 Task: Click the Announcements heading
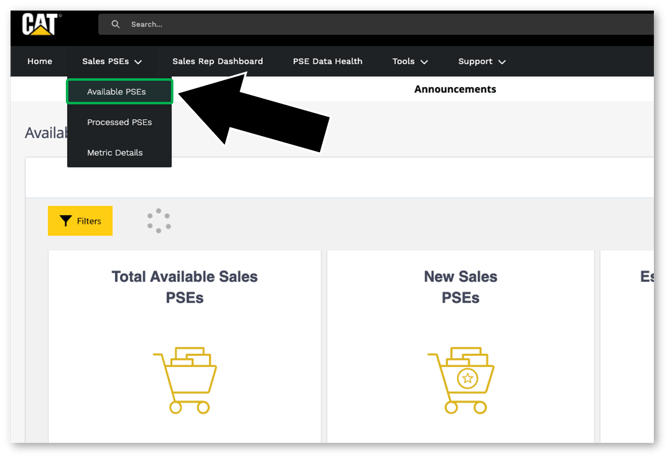click(x=455, y=89)
